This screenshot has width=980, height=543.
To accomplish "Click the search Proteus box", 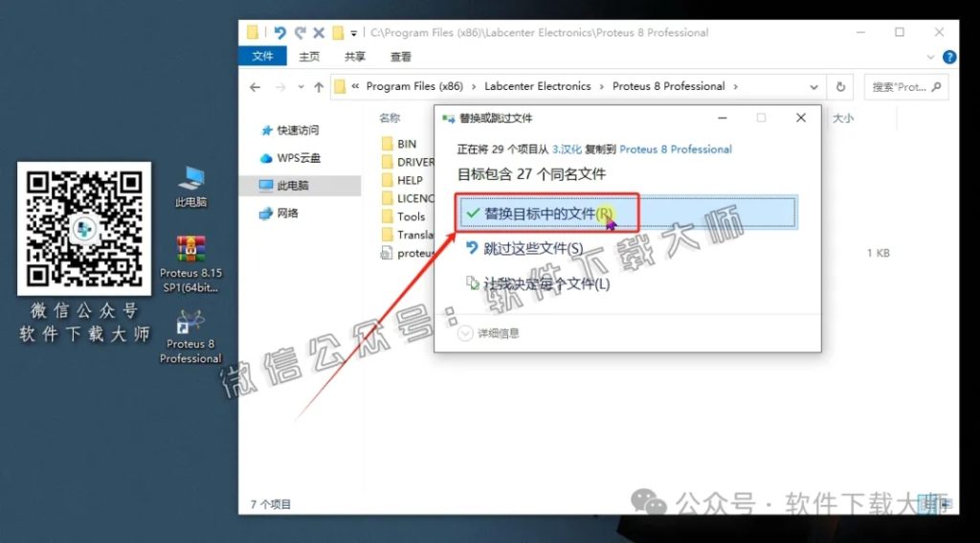I will click(906, 87).
